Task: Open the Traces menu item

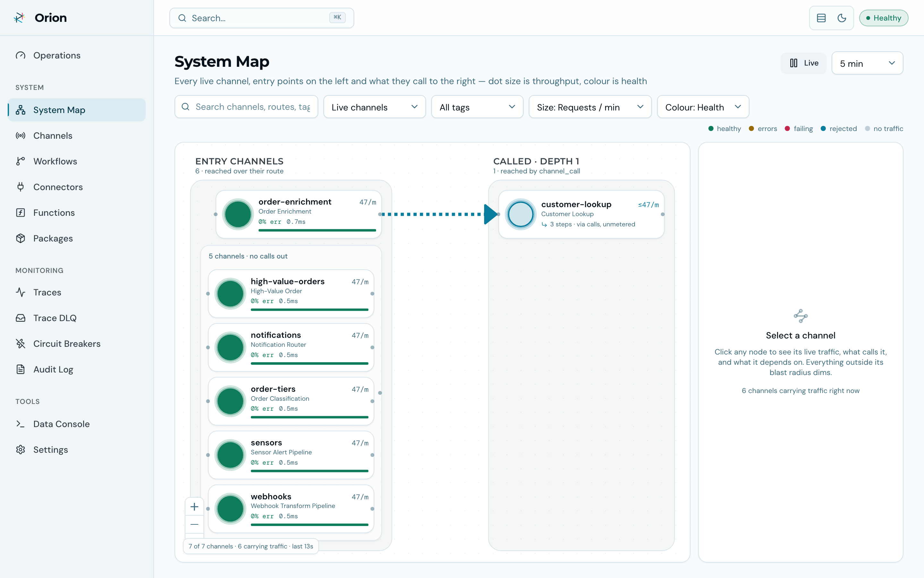Action: tap(76, 293)
